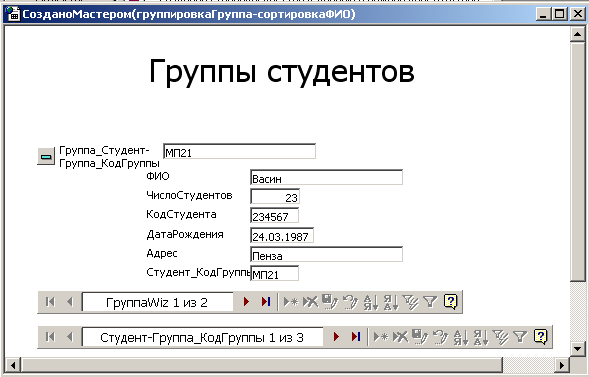The height and width of the screenshot is (377, 589).
Task: Click the ГруппаWiz 1 из 2 record label
Action: click(157, 302)
